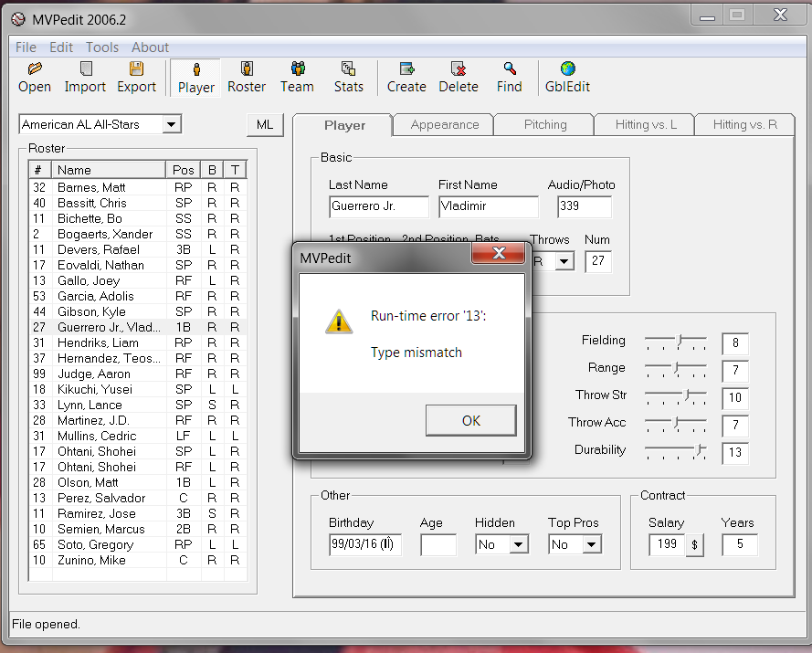
Task: Select Zunino, Mike in the roster
Action: pos(138,561)
